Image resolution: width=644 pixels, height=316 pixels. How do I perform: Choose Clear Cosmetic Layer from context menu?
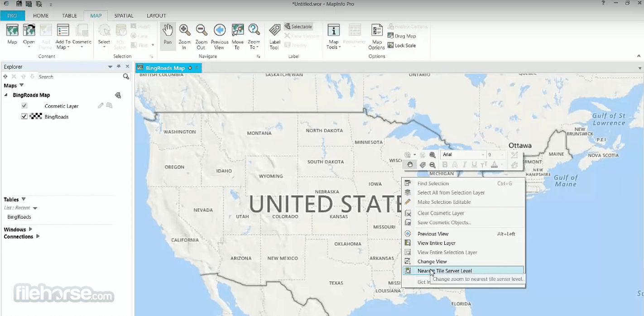pos(463,213)
